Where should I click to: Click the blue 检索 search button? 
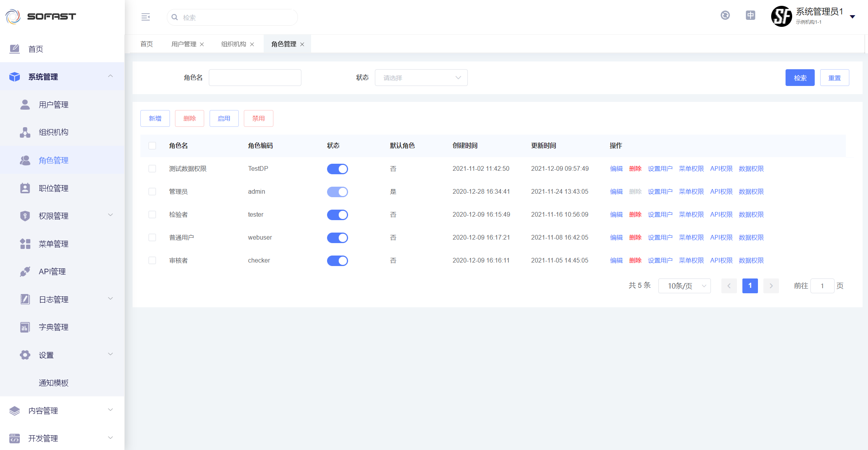(800, 78)
